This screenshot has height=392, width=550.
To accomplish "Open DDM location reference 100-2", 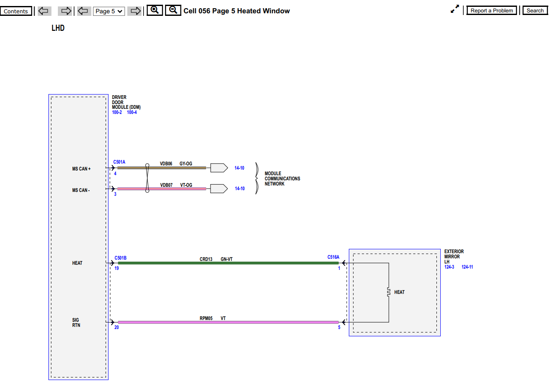I will 116,112.
